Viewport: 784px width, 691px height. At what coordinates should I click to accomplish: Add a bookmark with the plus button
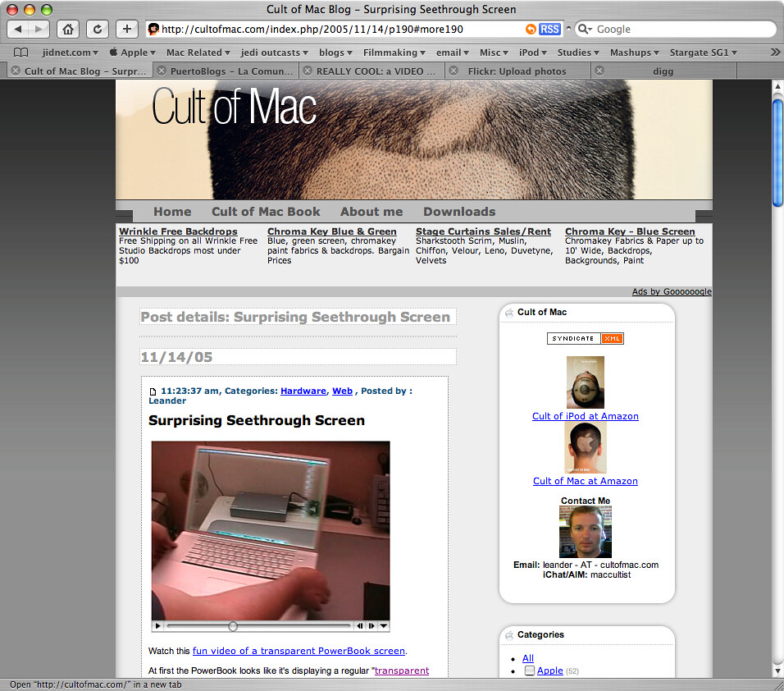point(127,29)
